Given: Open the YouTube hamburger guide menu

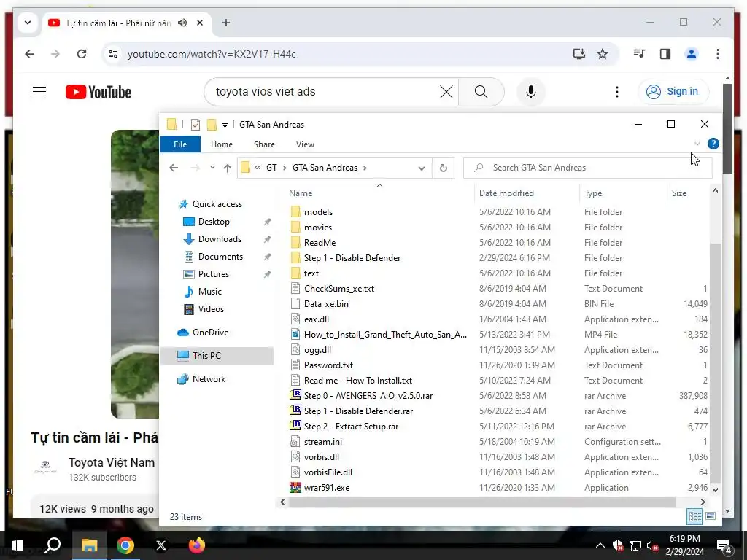Looking at the screenshot, I should [x=39, y=91].
